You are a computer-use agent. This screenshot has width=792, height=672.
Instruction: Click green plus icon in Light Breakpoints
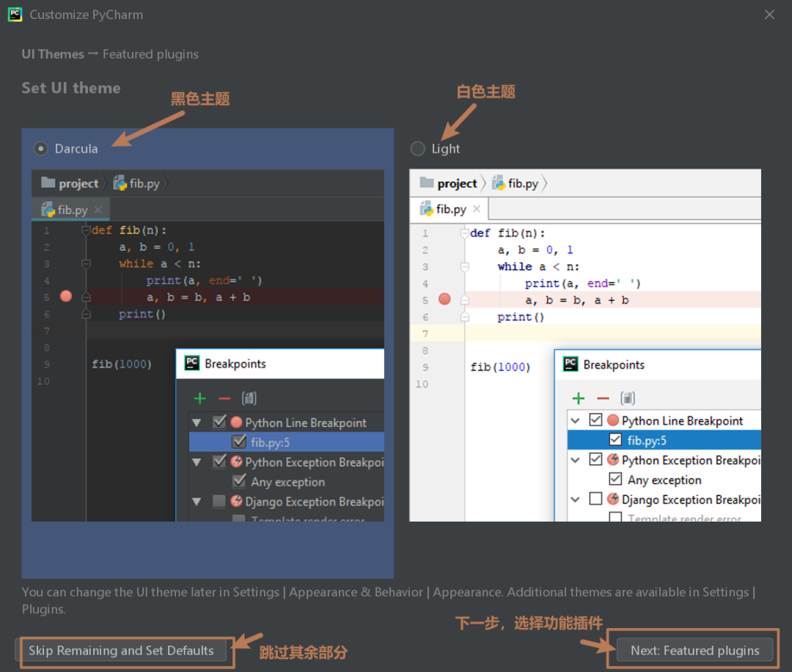[579, 398]
